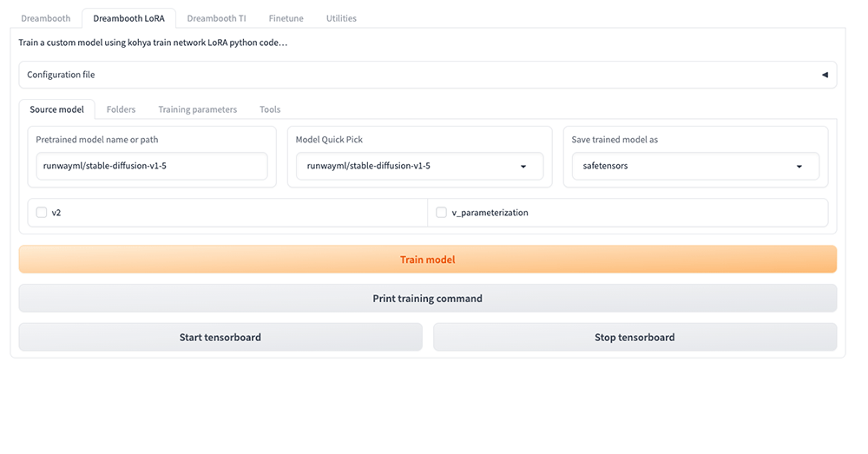Image resolution: width=868 pixels, height=454 pixels.
Task: Select the Dreambooth LoRA tab
Action: coord(128,18)
